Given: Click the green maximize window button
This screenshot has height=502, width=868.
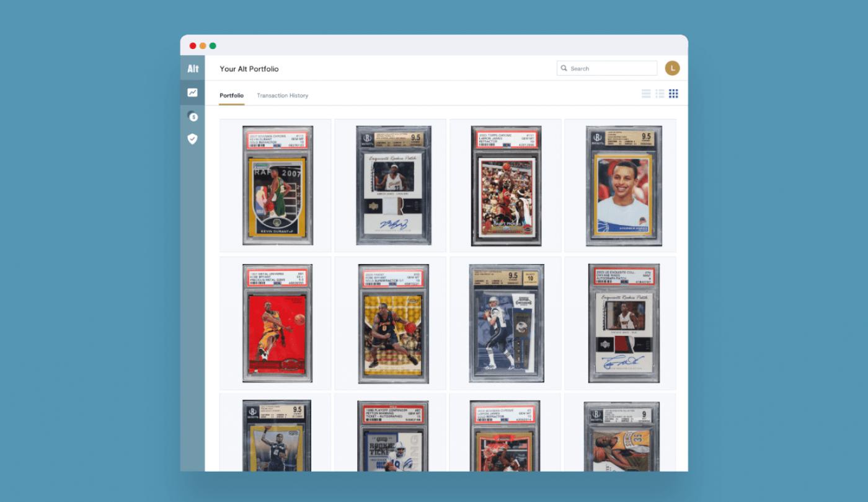Looking at the screenshot, I should [213, 46].
